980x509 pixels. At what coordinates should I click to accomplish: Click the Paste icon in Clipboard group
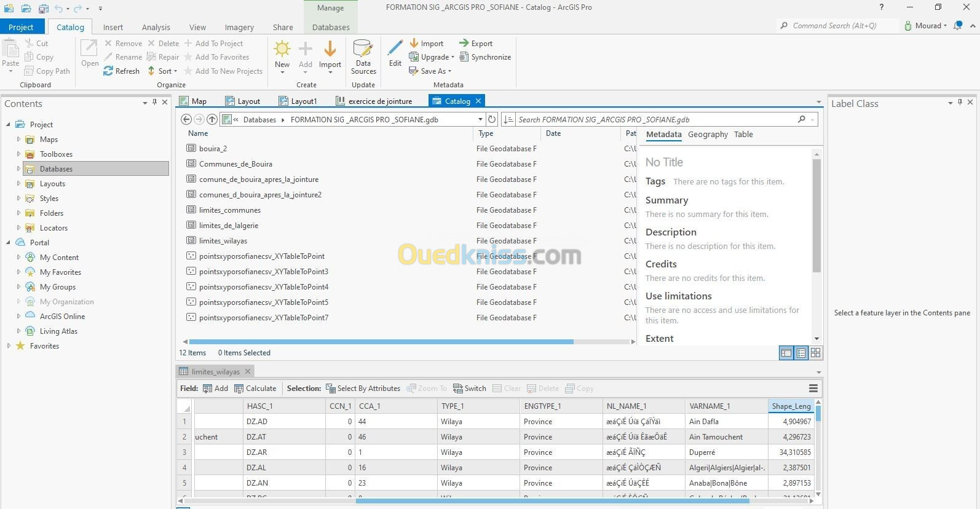10,49
